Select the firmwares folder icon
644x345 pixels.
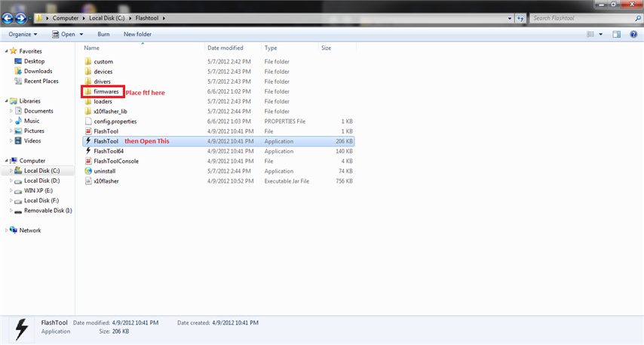[x=88, y=91]
